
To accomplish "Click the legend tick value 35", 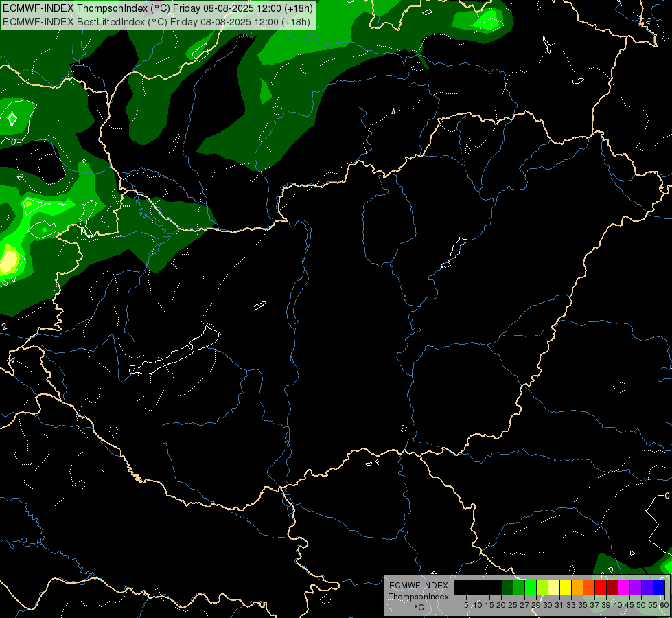I will [583, 605].
